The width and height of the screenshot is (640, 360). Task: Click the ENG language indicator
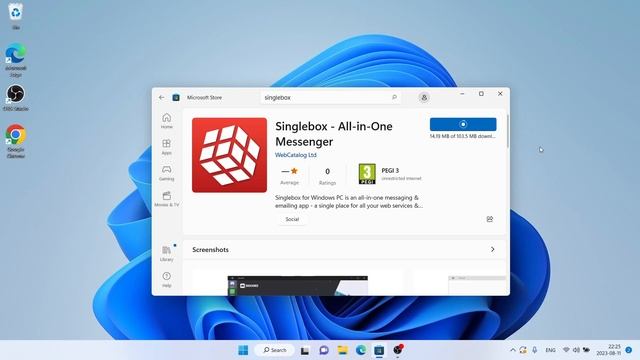pyautogui.click(x=551, y=350)
